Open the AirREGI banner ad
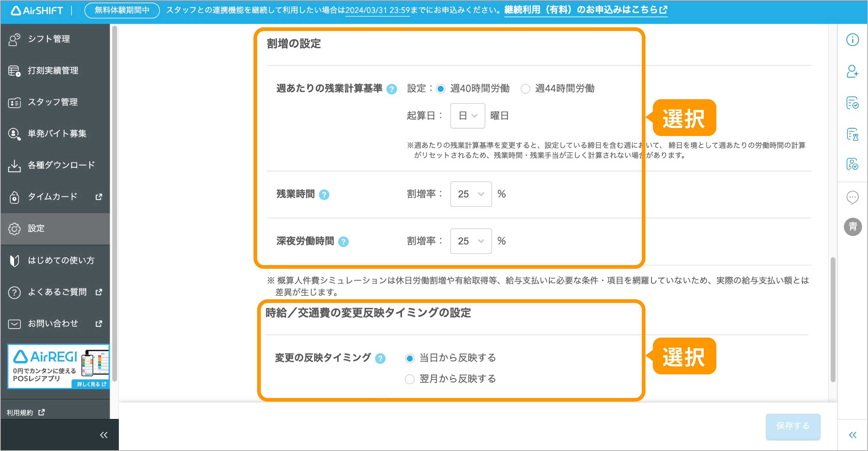This screenshot has width=868, height=451. pos(59,366)
